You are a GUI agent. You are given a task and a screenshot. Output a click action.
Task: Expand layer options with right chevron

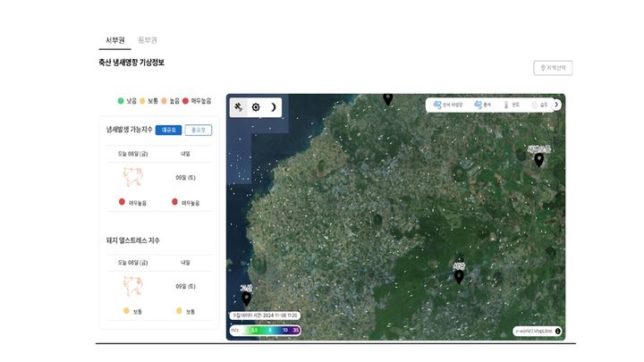(x=557, y=105)
